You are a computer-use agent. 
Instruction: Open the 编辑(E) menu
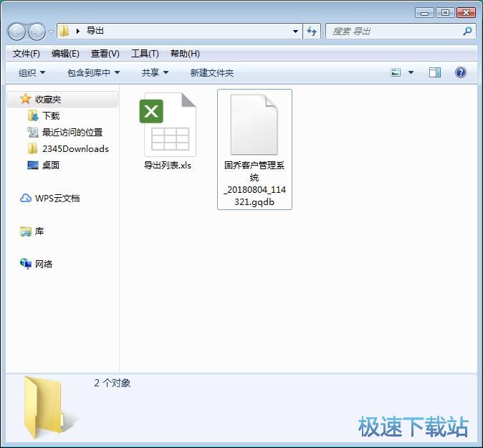coord(65,54)
